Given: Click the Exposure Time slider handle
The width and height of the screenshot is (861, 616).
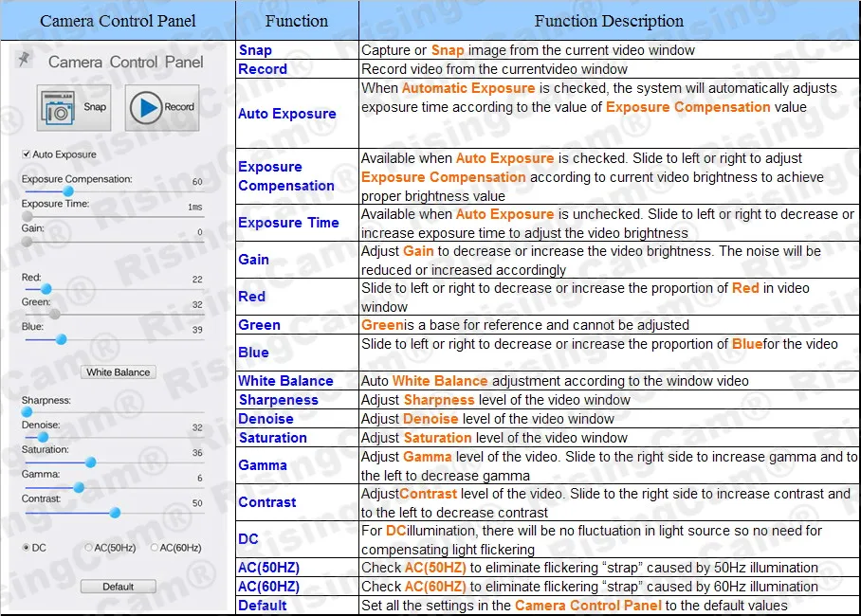Looking at the screenshot, I should click(x=27, y=216).
